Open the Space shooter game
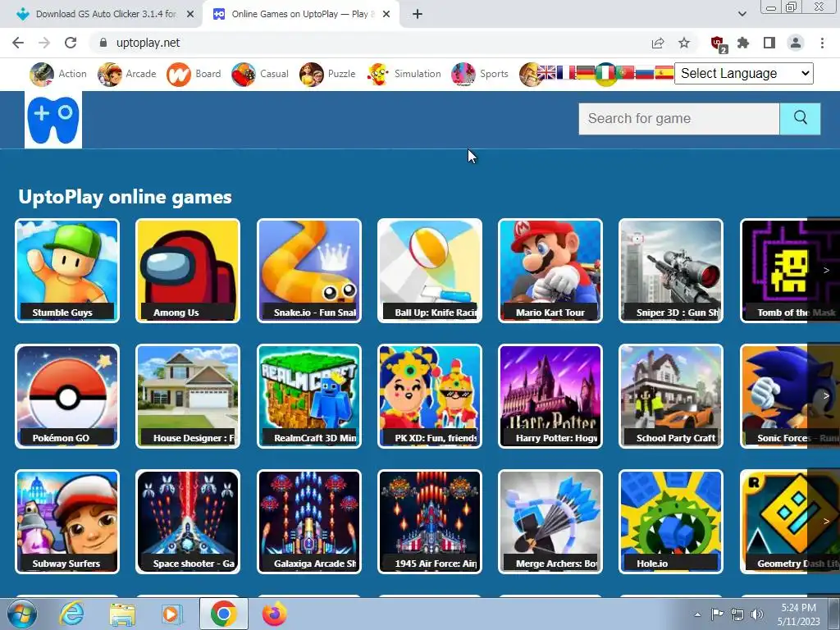 pos(188,522)
